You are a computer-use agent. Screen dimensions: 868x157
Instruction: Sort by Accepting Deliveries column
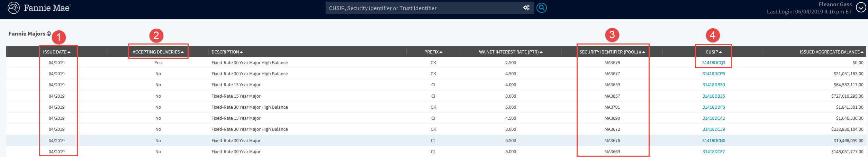tap(158, 52)
